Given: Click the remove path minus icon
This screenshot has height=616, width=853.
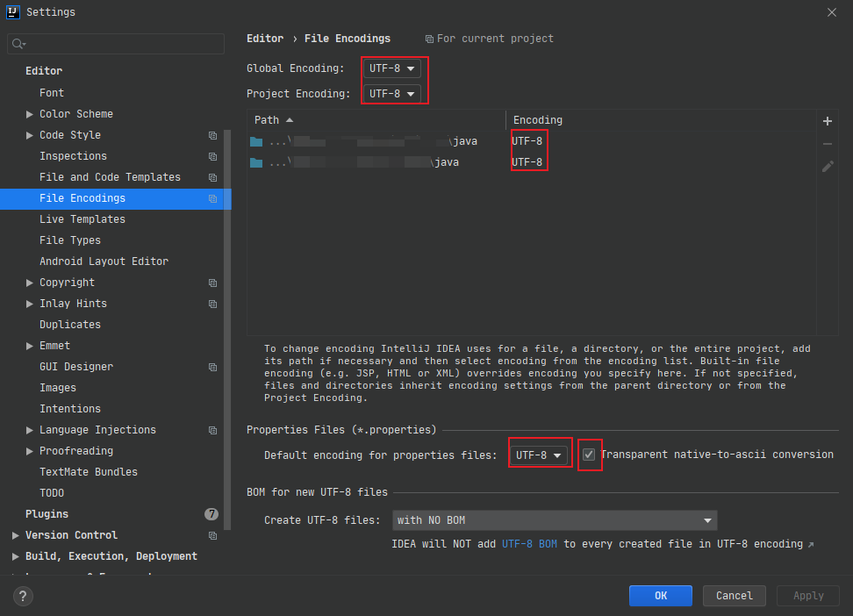Looking at the screenshot, I should pos(827,144).
